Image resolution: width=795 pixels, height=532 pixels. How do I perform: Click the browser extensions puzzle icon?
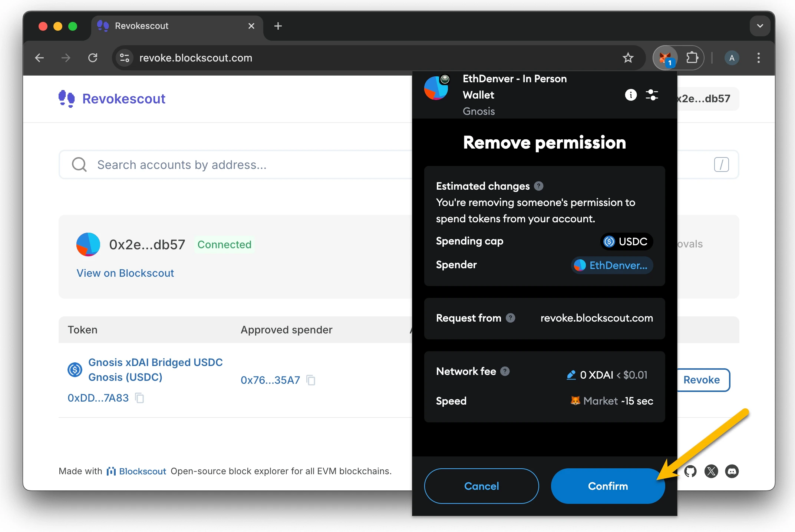click(692, 58)
